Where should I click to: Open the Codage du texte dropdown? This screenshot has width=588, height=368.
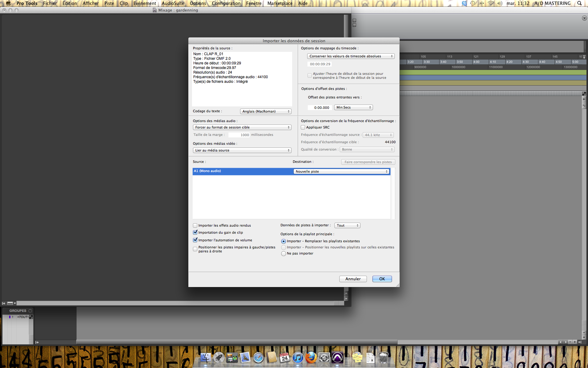(x=266, y=111)
